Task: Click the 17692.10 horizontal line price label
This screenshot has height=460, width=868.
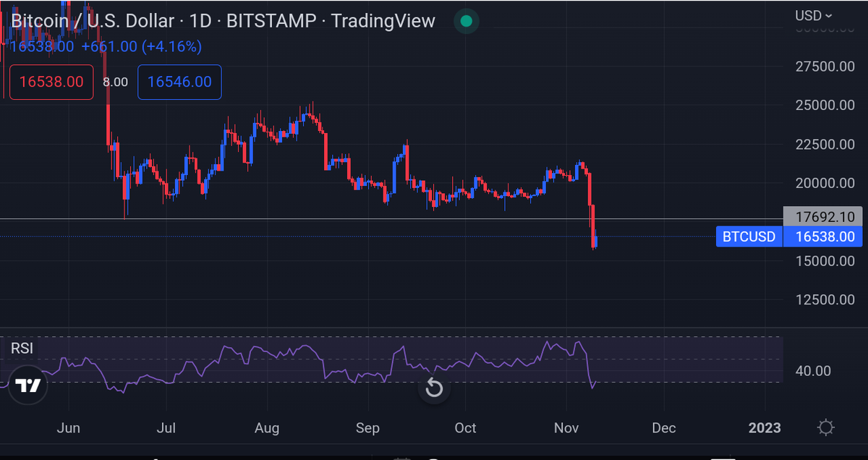Action: coord(824,216)
